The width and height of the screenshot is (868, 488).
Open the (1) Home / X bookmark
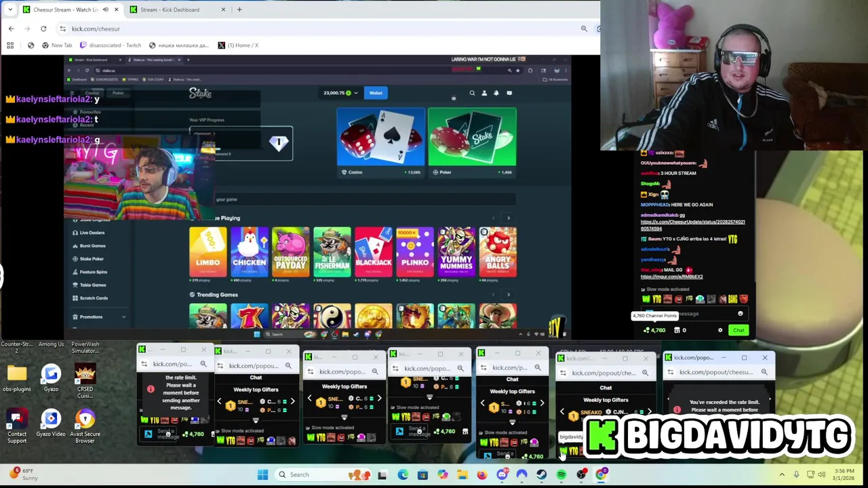238,45
